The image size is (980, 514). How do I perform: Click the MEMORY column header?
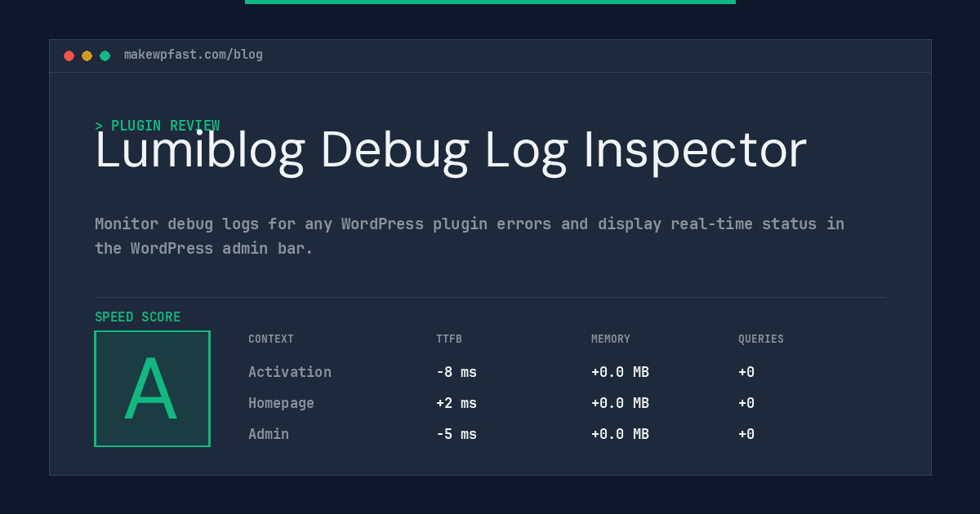point(611,339)
